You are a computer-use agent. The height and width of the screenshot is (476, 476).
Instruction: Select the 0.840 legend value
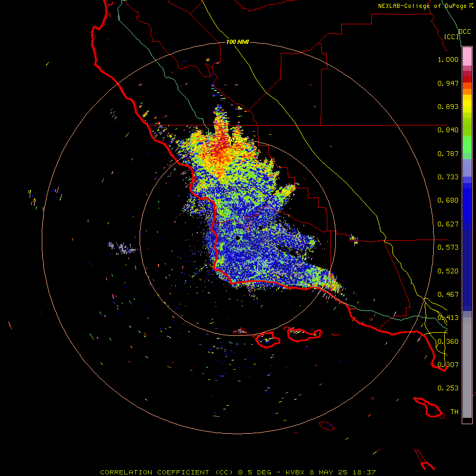click(x=448, y=130)
